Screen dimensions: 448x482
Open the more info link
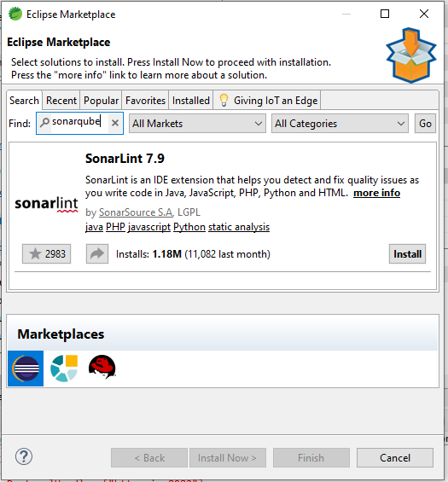[376, 193]
